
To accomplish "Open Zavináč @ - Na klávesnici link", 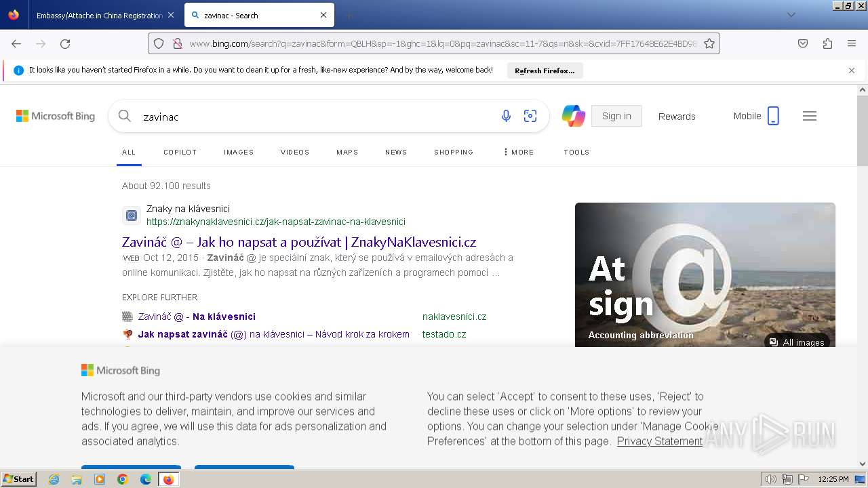I will [x=197, y=317].
